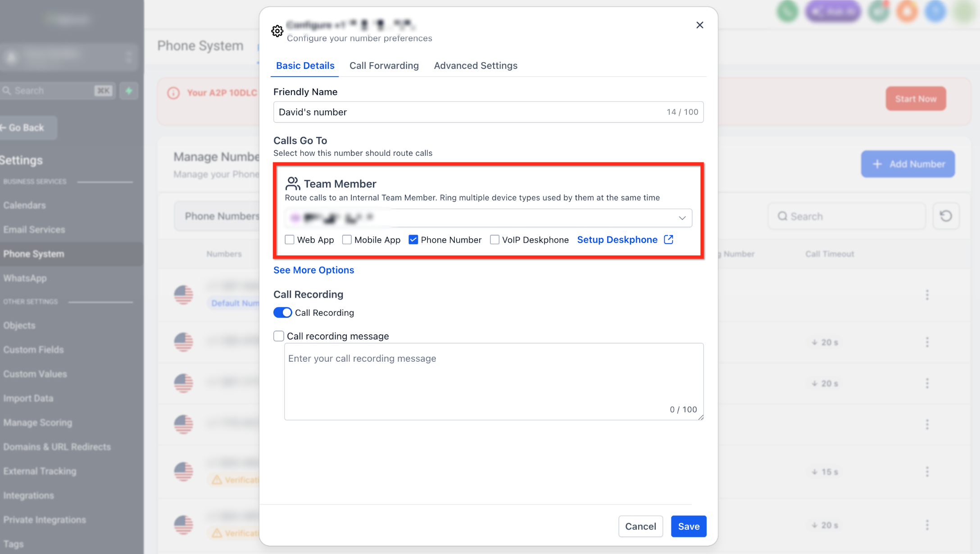Open the kebab menu for the Default Number row
Screen dimensions: 980x554
(927, 295)
